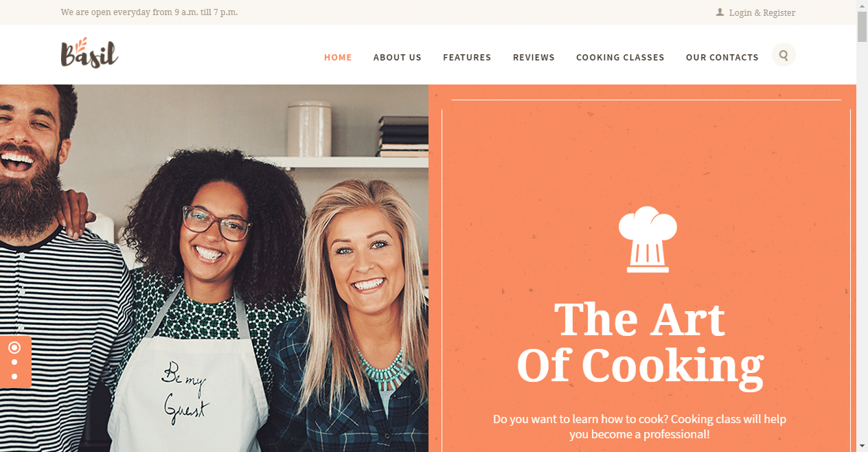Click the cooking class description text
The image size is (868, 452).
click(639, 427)
